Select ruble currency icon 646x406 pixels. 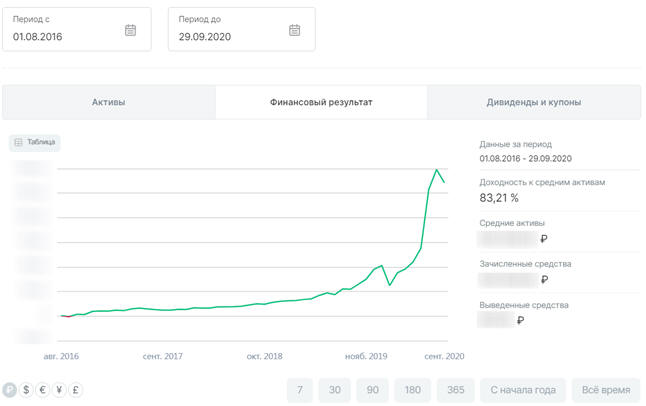tap(9, 390)
